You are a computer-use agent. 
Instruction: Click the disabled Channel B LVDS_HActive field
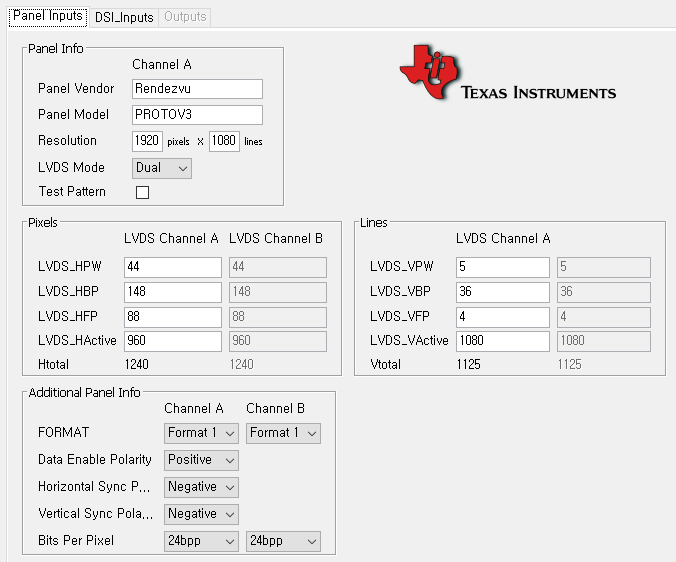278,341
